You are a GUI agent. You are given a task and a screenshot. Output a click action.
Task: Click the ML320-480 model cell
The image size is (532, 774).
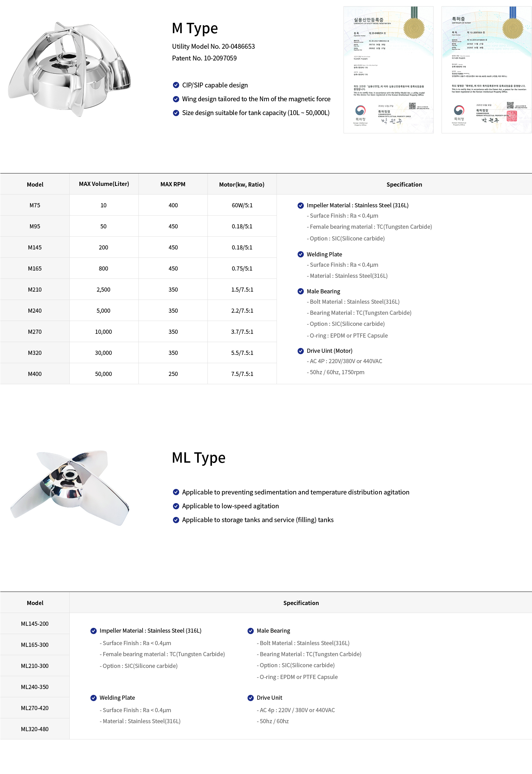click(35, 729)
